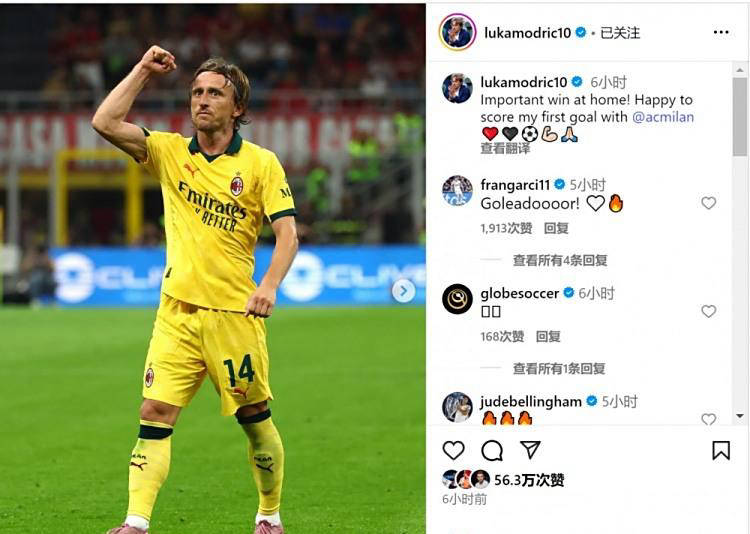The image size is (750, 534).
Task: Click 查看翻译 to translate the caption
Action: [x=505, y=149]
